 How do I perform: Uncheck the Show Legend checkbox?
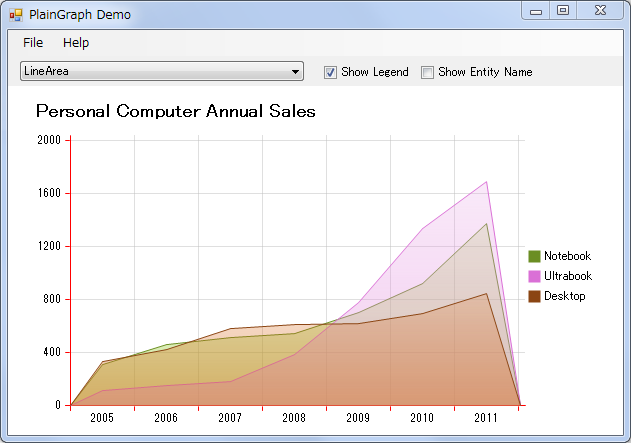click(330, 72)
